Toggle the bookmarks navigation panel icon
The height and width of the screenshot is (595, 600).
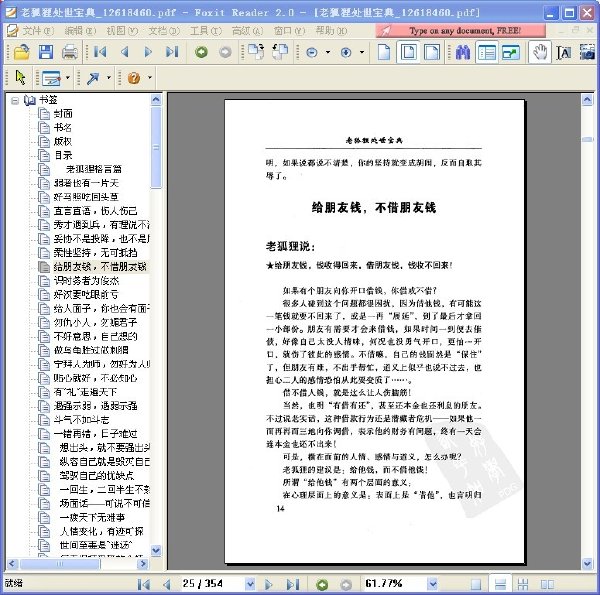(487, 52)
